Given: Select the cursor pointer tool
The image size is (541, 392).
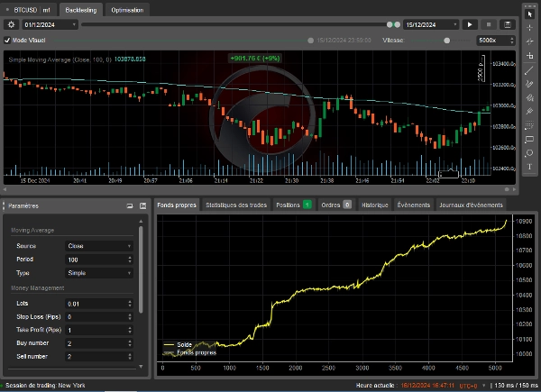Looking at the screenshot, I should pyautogui.click(x=529, y=14).
